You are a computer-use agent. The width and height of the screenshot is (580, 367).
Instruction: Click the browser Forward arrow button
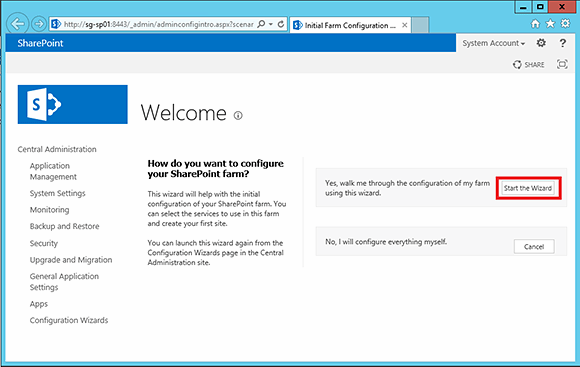(38, 24)
